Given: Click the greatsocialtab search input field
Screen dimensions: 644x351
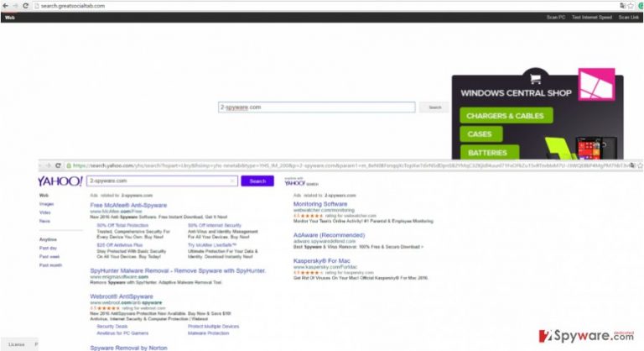Looking at the screenshot, I should click(x=317, y=107).
